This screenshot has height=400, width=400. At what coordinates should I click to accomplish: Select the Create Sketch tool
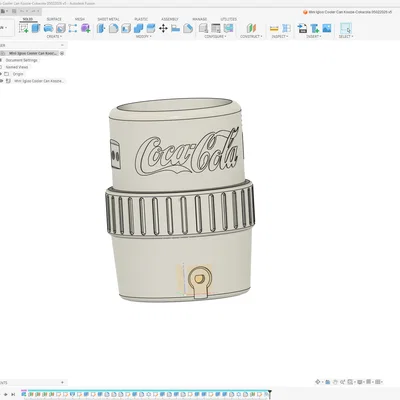[x=24, y=28]
